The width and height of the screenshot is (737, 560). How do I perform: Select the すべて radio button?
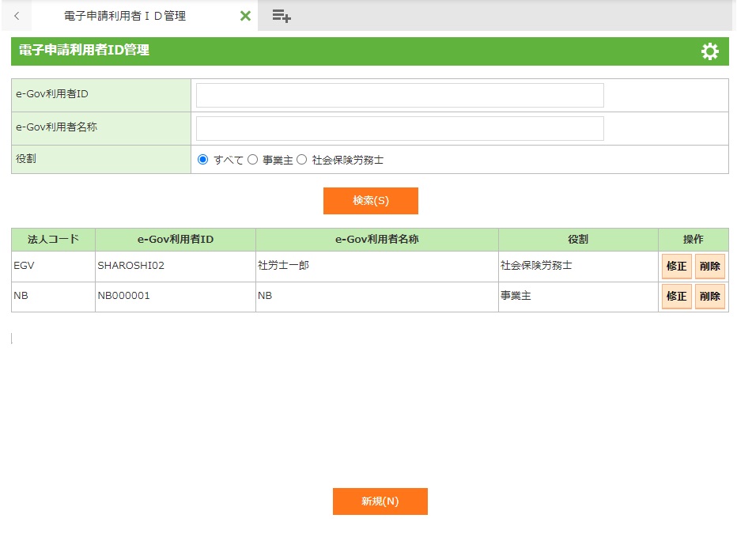pyautogui.click(x=203, y=160)
